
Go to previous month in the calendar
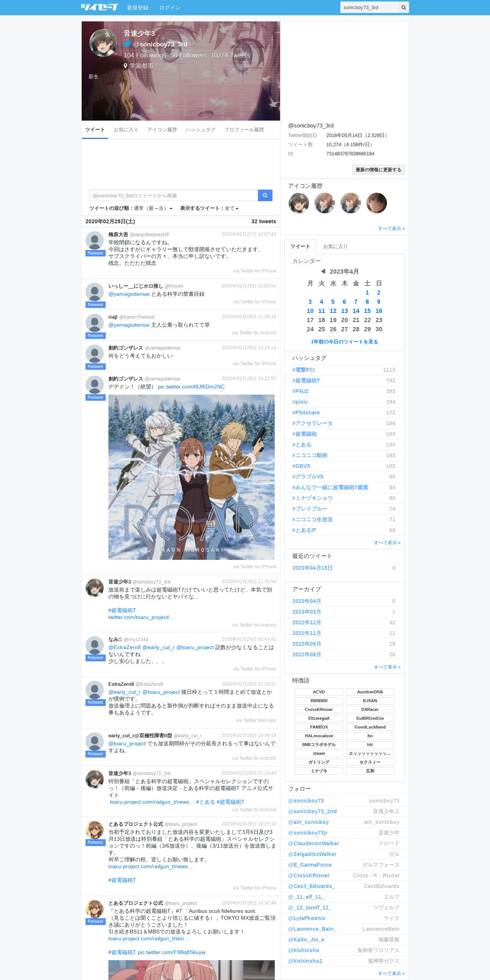coord(323,271)
